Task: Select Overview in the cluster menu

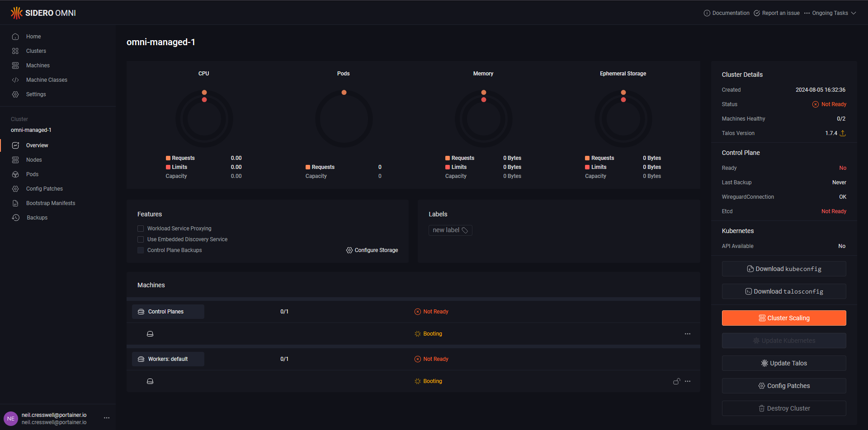Action: 37,145
